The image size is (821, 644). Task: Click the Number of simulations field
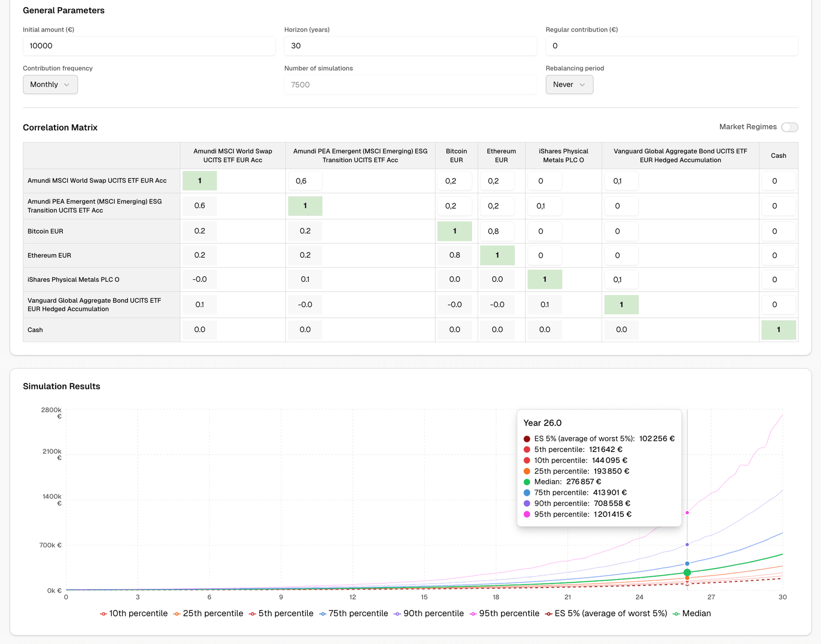[410, 85]
